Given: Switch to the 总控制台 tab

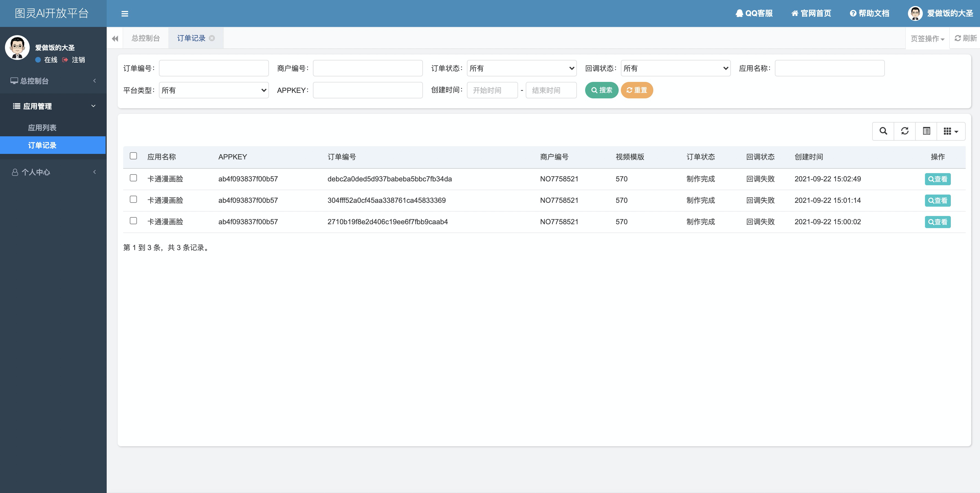Looking at the screenshot, I should [x=145, y=38].
